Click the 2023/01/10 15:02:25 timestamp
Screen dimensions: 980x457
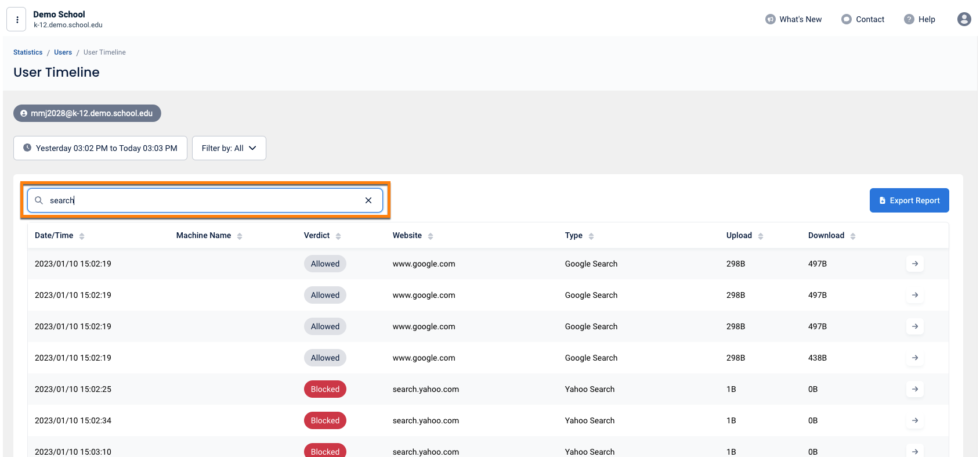(73, 389)
